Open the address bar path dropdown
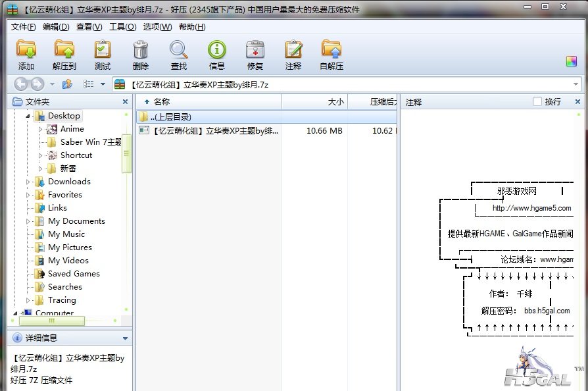Screen dimensions: 588x391 [576, 84]
